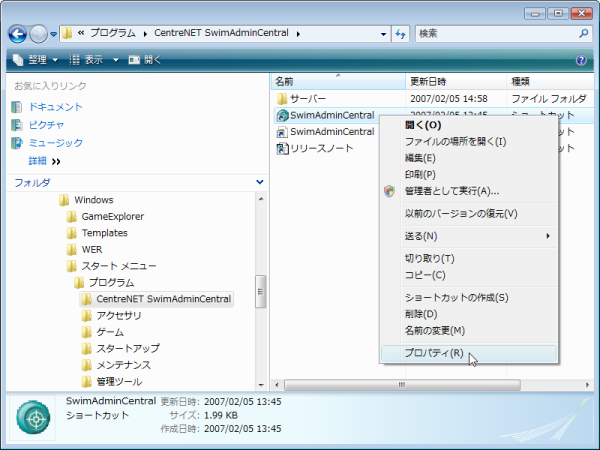Click the second SwimAdminCentral shortcut icon

point(282,132)
